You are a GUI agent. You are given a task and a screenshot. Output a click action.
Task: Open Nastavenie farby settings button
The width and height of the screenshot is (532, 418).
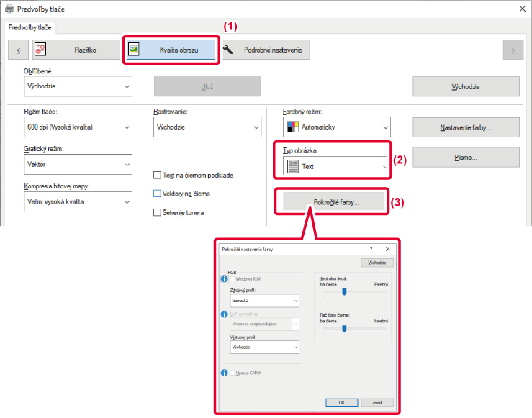[x=466, y=127]
